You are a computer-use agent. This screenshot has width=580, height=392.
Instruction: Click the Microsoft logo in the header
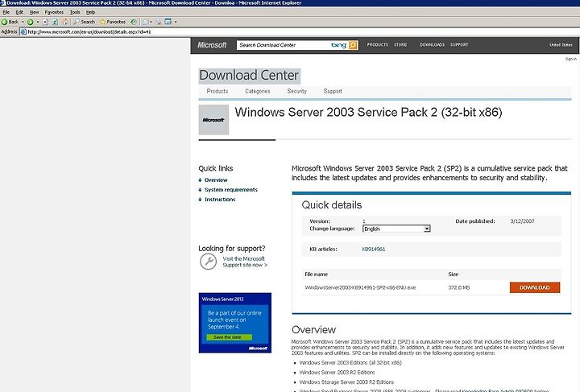[212, 45]
